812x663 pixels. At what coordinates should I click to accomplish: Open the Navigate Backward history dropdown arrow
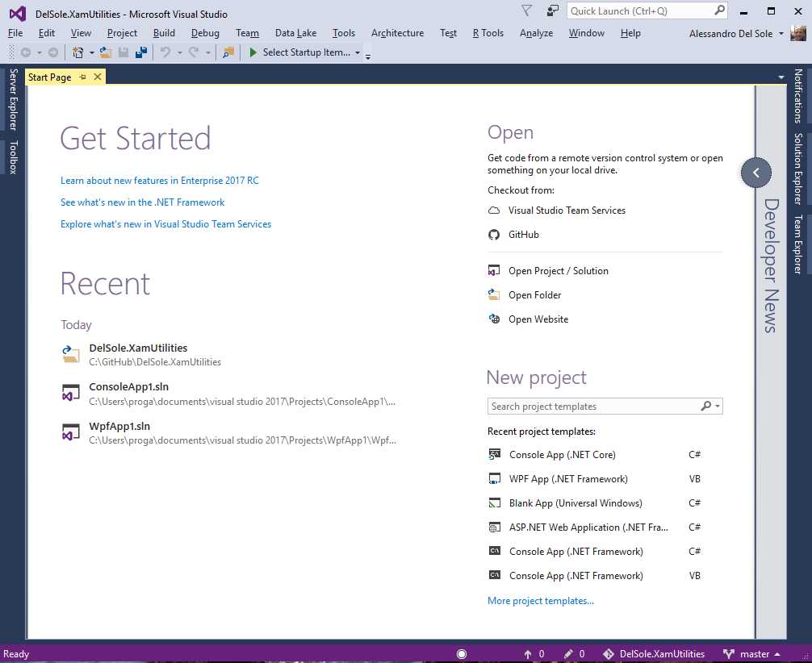(x=39, y=52)
